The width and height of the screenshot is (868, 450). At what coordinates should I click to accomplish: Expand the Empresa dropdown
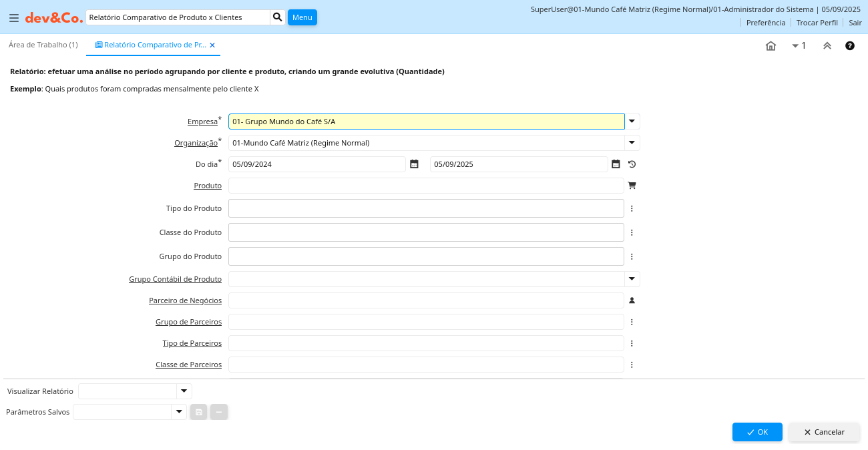pos(632,122)
